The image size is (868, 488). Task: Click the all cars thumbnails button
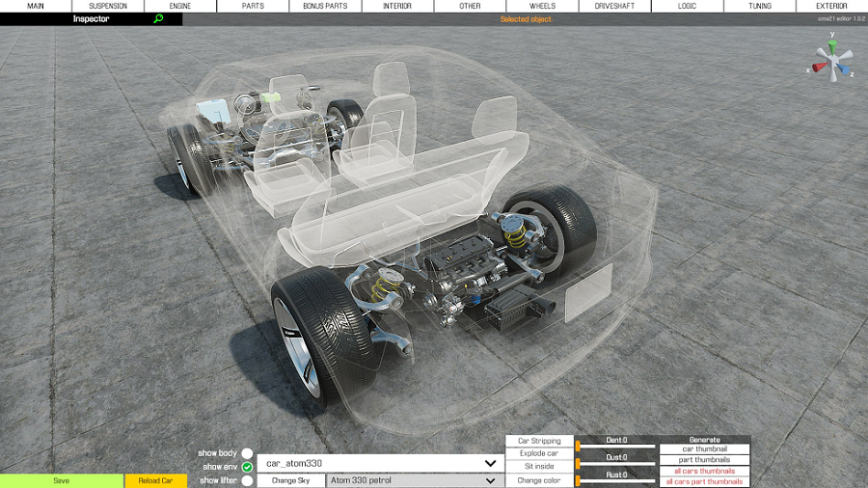pyautogui.click(x=705, y=471)
